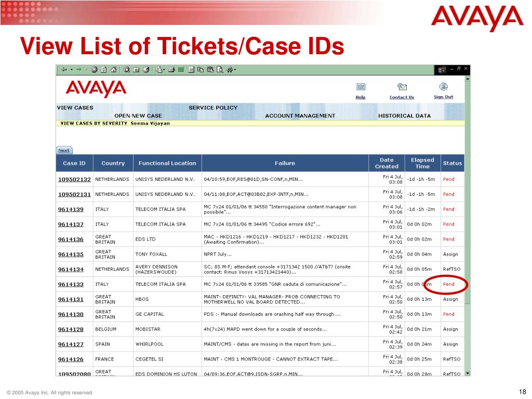Click the scrollbar up arrow
The image size is (532, 399).
pyautogui.click(x=468, y=79)
